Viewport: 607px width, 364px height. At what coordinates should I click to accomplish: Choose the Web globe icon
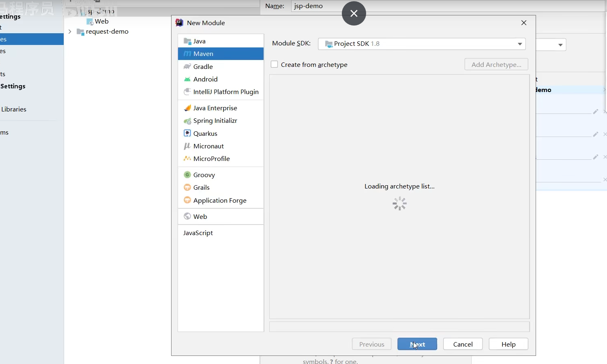pos(187,216)
